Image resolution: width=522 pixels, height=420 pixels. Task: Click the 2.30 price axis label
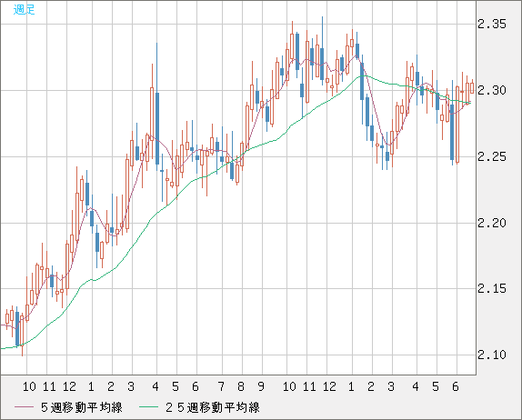(x=492, y=90)
